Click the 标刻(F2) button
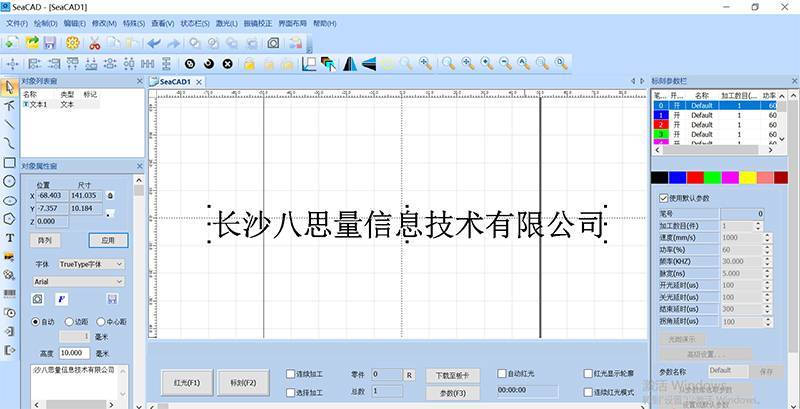 click(x=243, y=382)
